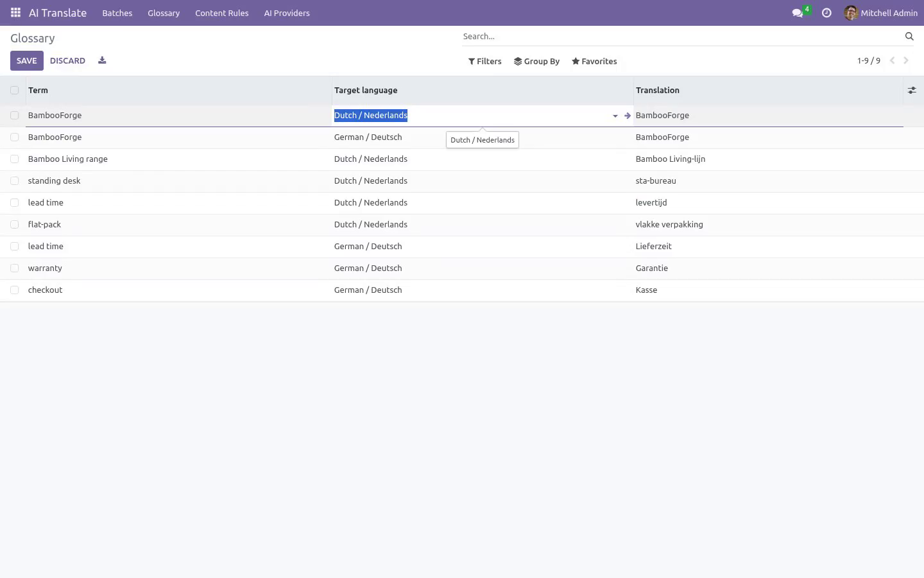Viewport: 924px width, 578px height.
Task: Check the Bamboo Living range row checkbox
Action: point(14,159)
